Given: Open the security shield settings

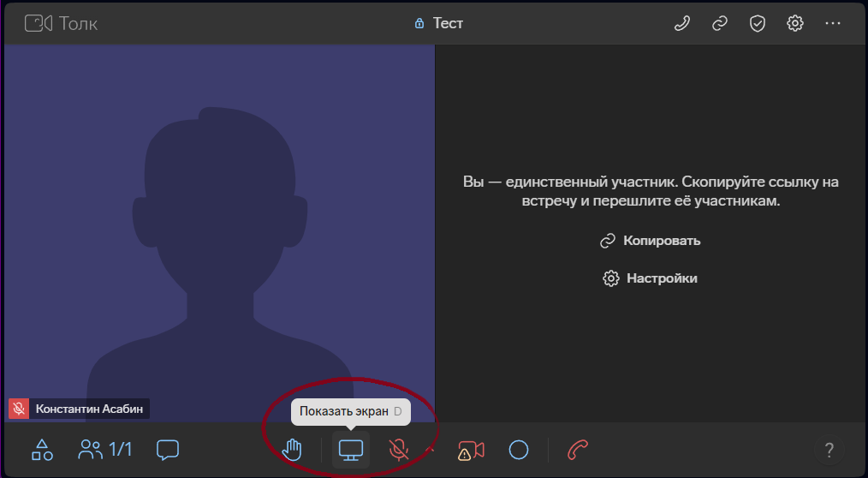Looking at the screenshot, I should pos(757,23).
